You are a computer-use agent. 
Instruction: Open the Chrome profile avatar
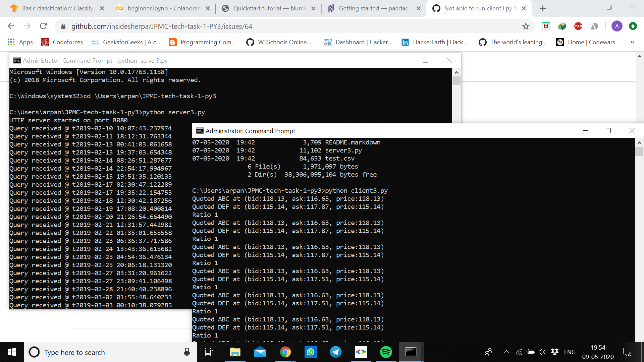[618, 26]
